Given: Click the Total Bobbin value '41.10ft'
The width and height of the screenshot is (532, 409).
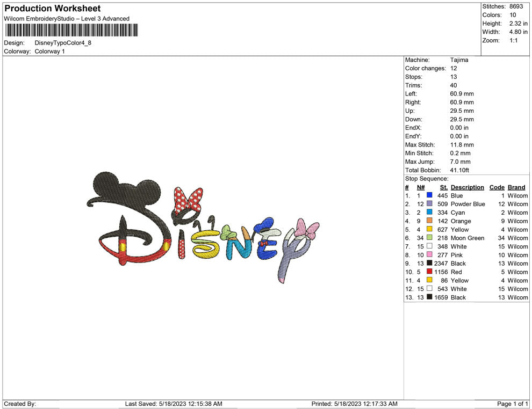Looking at the screenshot, I should pyautogui.click(x=460, y=170).
